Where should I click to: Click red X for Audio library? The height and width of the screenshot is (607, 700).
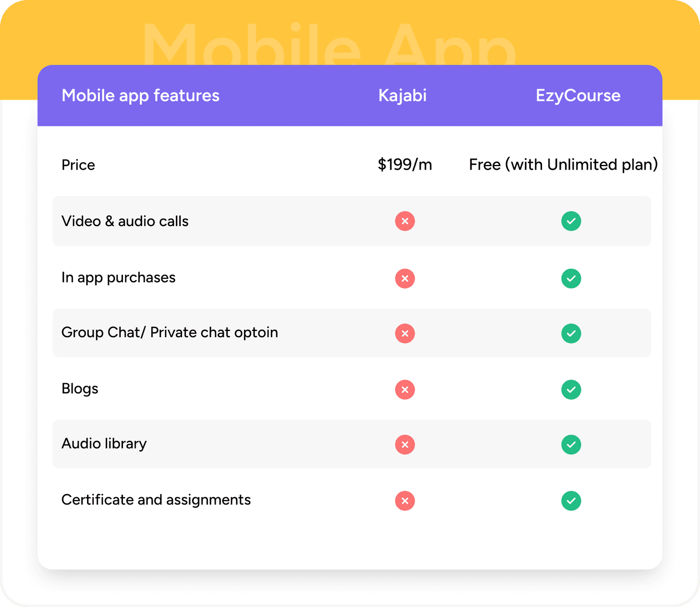click(405, 445)
